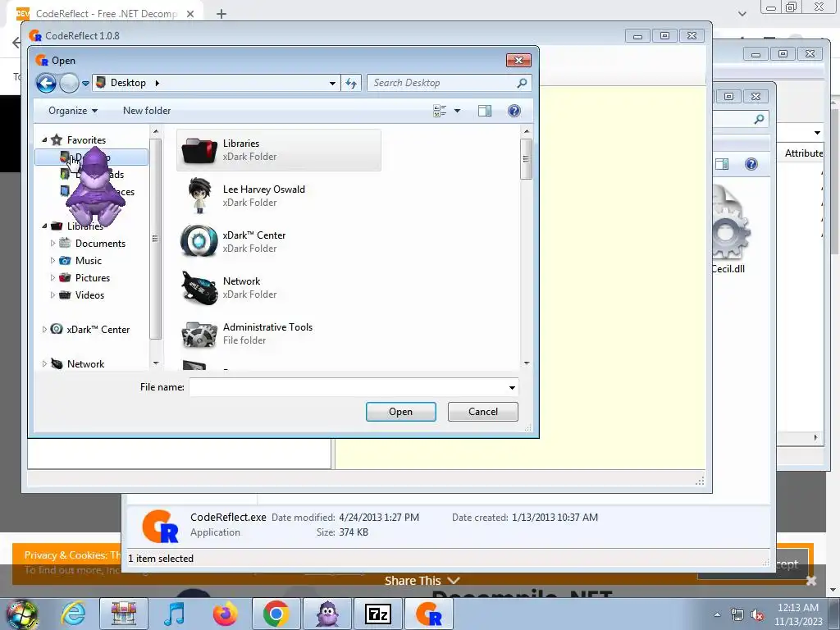Image resolution: width=840 pixels, height=630 pixels.
Task: Click the Search Desktop field
Action: pyautogui.click(x=449, y=83)
